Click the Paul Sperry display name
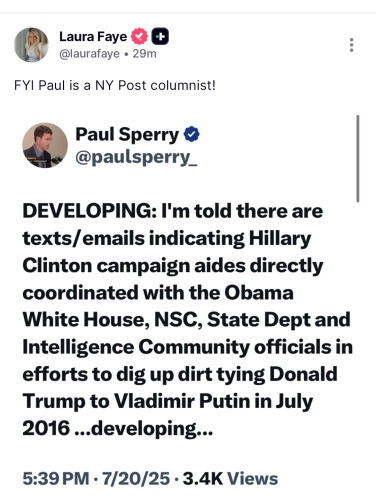This screenshot has width=376, height=500. click(x=127, y=135)
